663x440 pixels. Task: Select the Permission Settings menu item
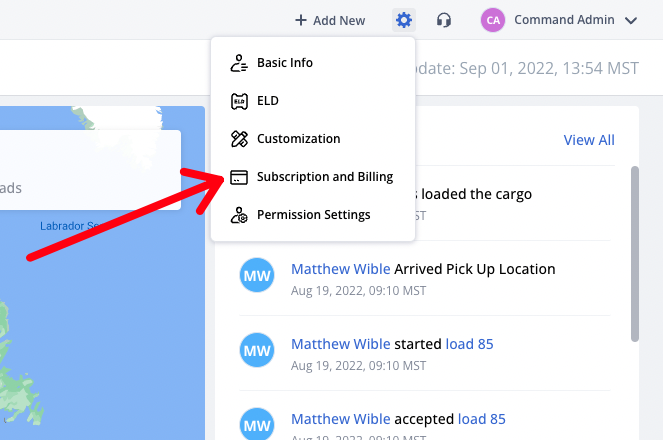click(x=312, y=215)
